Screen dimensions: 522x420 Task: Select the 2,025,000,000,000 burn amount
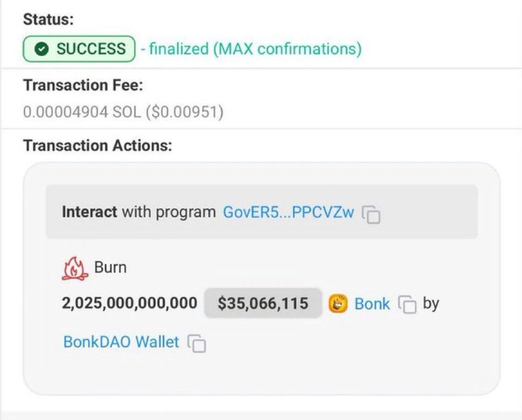tap(129, 304)
